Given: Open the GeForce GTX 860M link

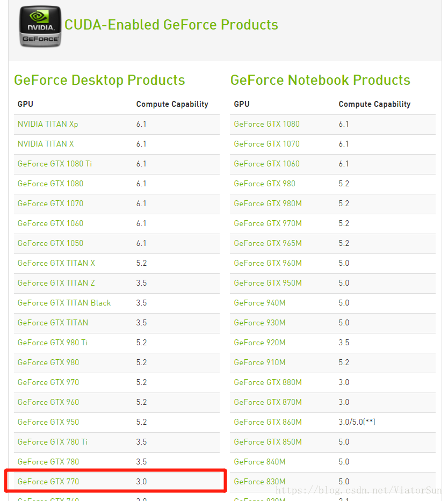Looking at the screenshot, I should coord(268,422).
